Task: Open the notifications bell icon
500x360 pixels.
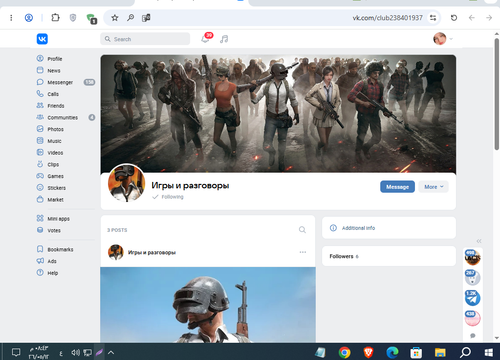Action: pos(205,39)
